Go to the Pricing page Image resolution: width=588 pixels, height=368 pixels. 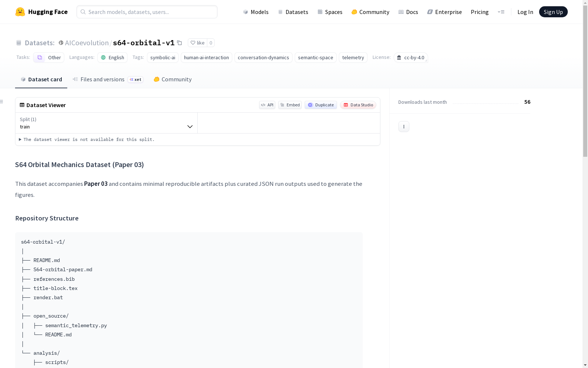tap(480, 12)
